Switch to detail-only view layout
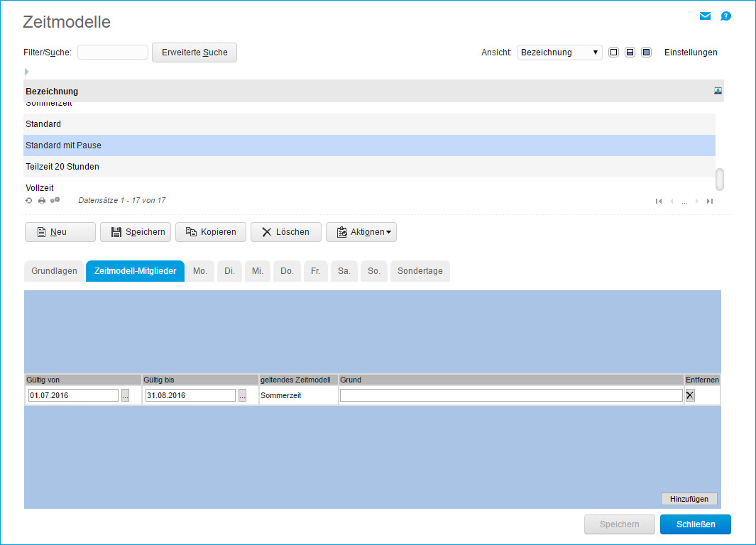Image resolution: width=756 pixels, height=545 pixels. (x=646, y=52)
